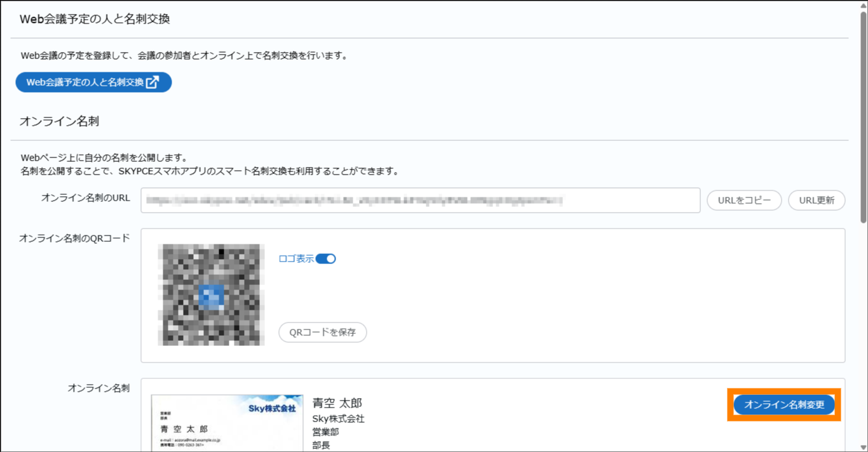Click the name 青空 太郎 beside the card
868x452 pixels.
coord(337,403)
